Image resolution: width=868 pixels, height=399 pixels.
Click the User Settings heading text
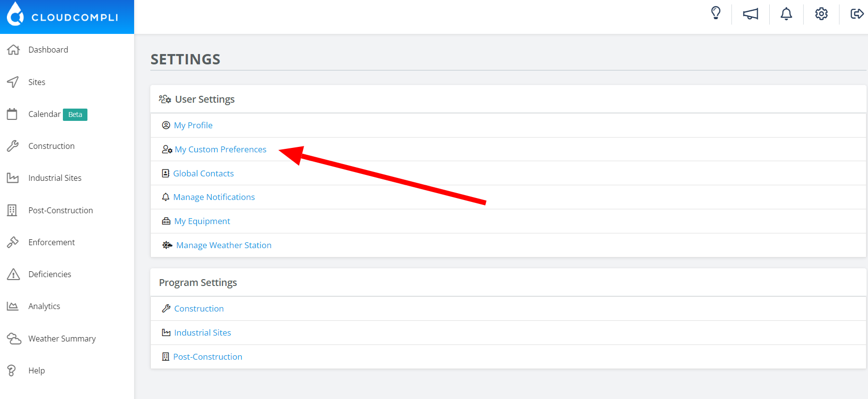[x=205, y=99]
